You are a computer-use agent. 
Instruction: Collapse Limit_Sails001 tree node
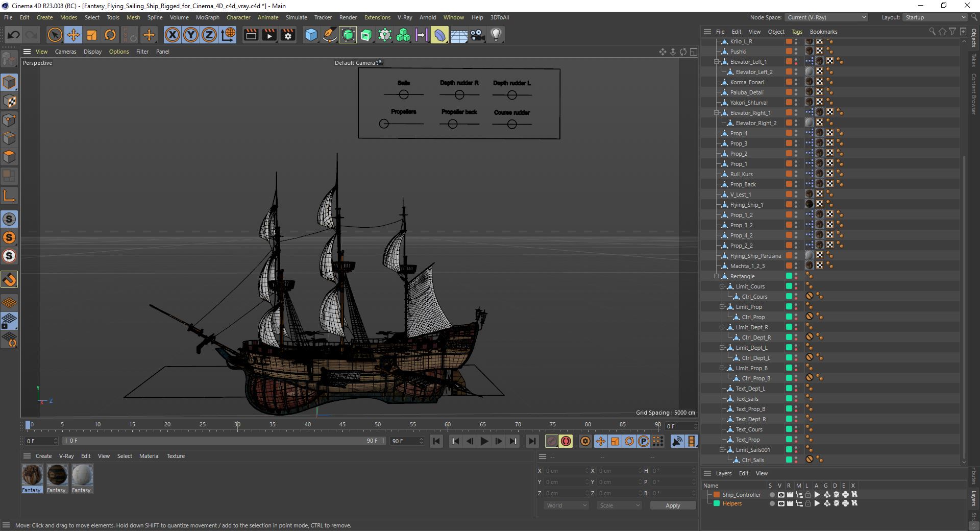click(x=722, y=450)
